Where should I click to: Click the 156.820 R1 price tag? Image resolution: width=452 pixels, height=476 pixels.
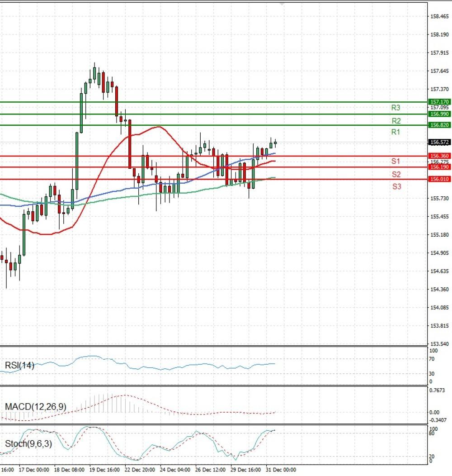(439, 125)
